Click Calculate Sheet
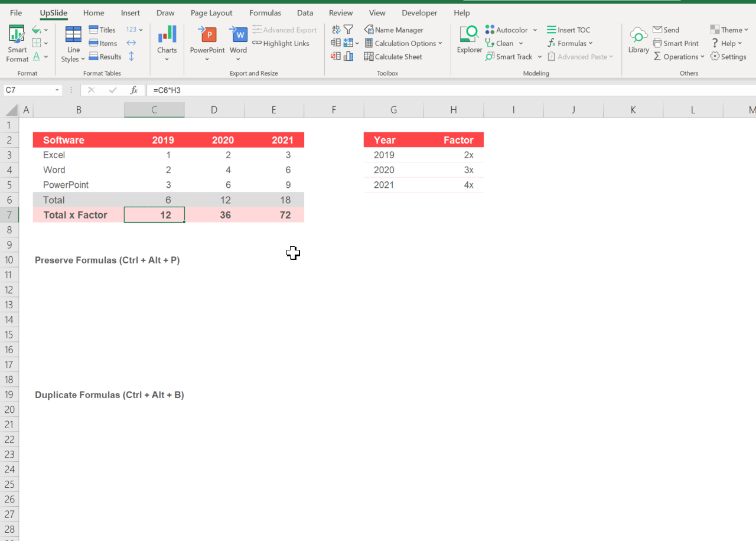Image resolution: width=756 pixels, height=541 pixels. pyautogui.click(x=393, y=57)
